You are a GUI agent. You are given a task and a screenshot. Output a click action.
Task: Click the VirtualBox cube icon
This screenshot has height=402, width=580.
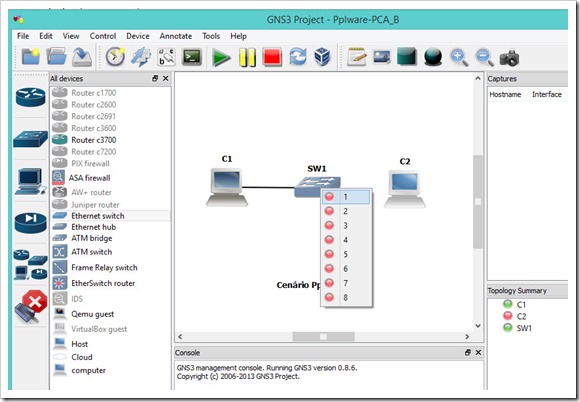click(322, 57)
